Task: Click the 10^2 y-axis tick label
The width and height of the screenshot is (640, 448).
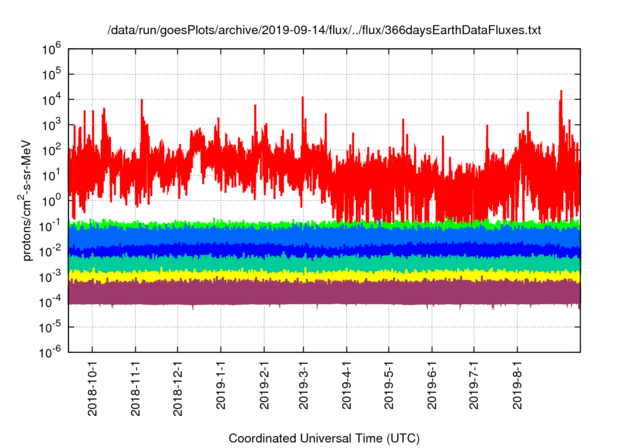Action: point(51,151)
